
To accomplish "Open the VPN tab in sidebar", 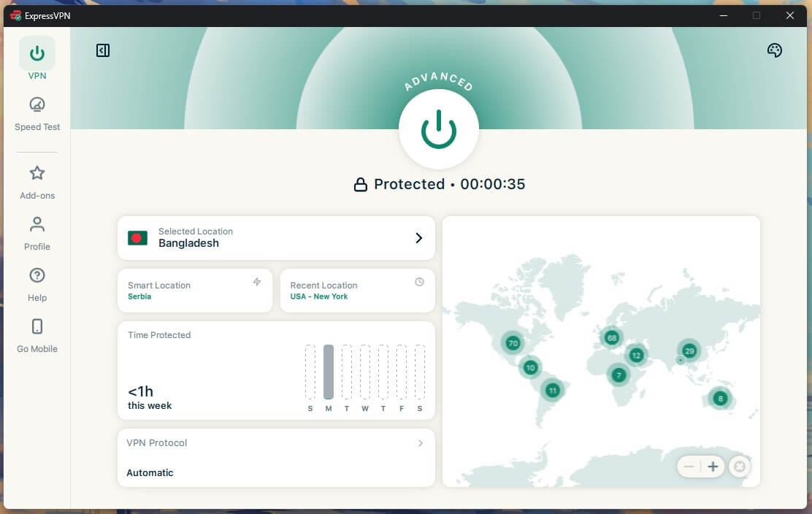I will (x=37, y=59).
